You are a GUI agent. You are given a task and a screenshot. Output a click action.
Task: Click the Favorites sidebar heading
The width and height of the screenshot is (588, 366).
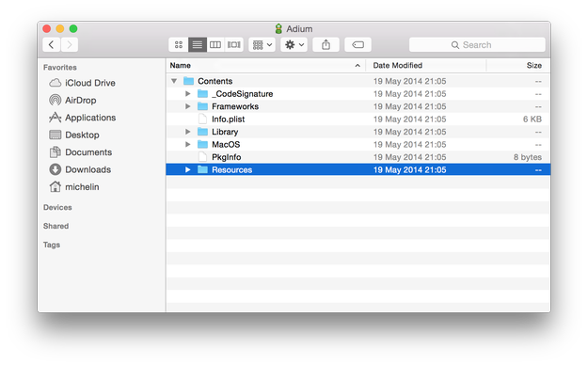coord(60,68)
